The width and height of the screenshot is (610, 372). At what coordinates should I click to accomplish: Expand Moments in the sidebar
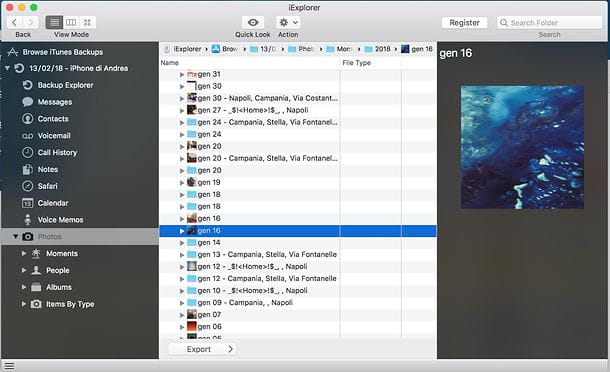tap(24, 253)
